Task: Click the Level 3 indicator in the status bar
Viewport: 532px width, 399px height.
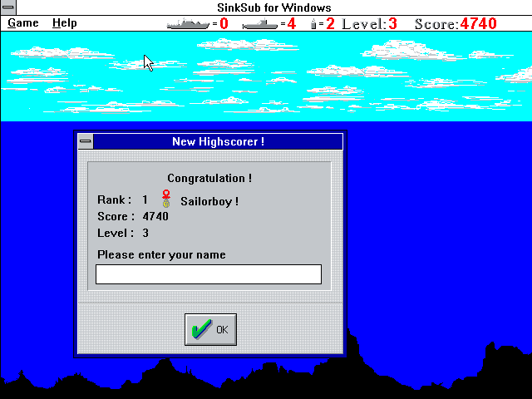Action: (369, 24)
